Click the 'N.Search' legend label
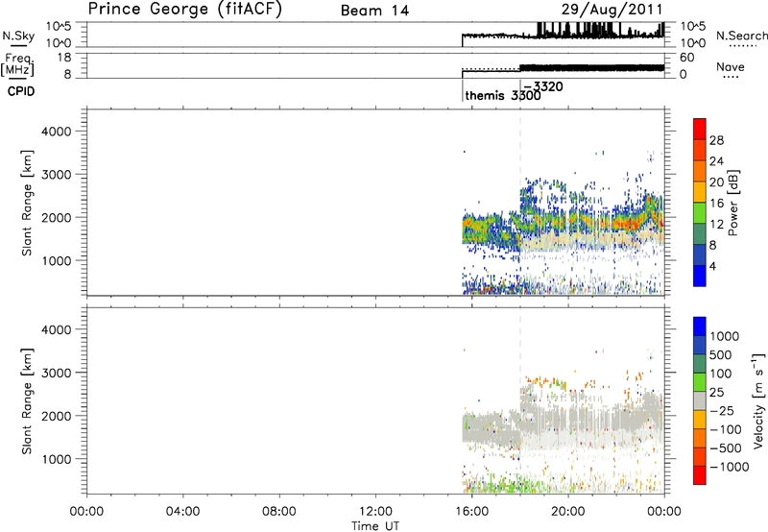 pos(741,36)
